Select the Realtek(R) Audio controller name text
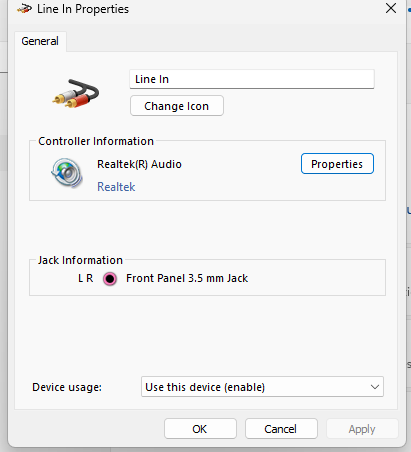411x452 pixels. point(139,164)
